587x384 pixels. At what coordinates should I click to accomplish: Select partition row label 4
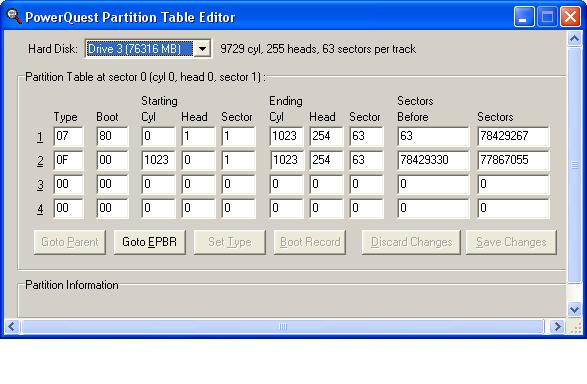(40, 209)
